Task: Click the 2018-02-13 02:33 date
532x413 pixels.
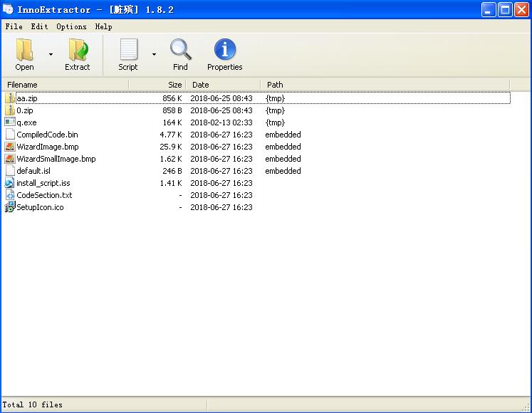Action: (221, 122)
